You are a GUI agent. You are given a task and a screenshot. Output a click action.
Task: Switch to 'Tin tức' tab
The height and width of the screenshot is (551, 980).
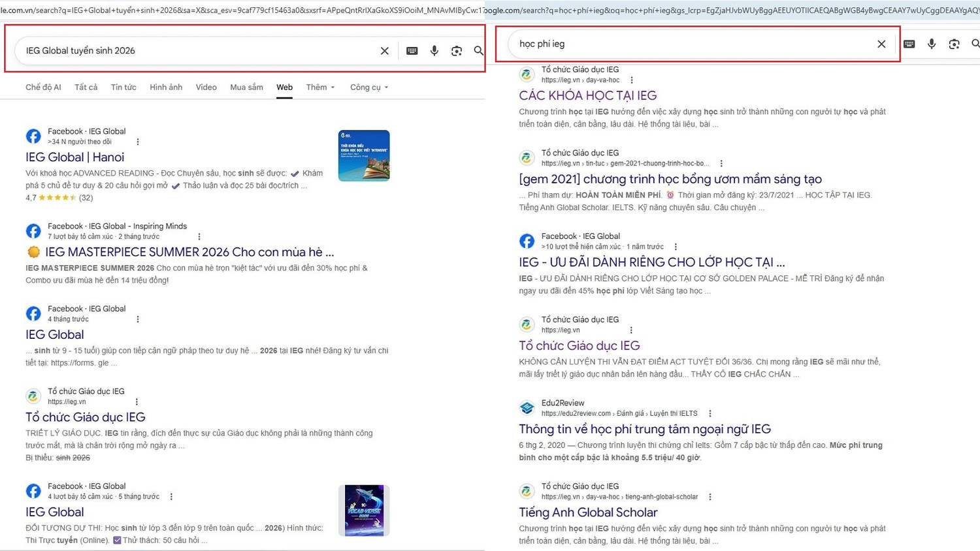tap(123, 87)
